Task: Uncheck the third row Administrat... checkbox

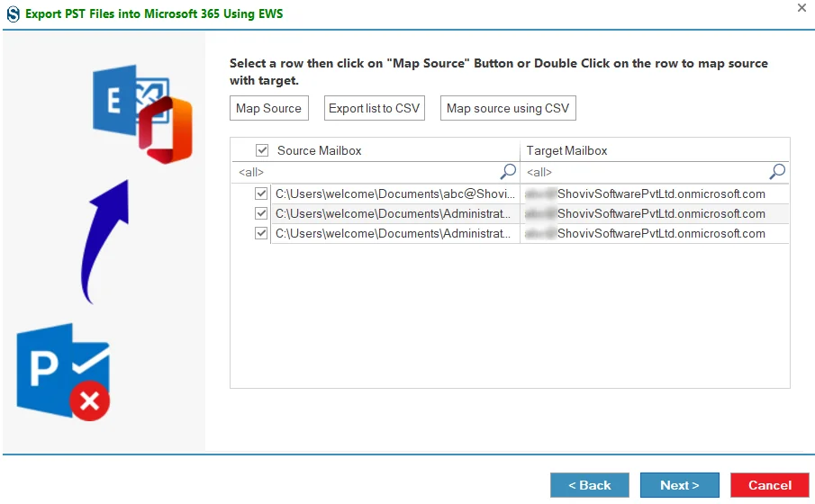Action: click(261, 233)
